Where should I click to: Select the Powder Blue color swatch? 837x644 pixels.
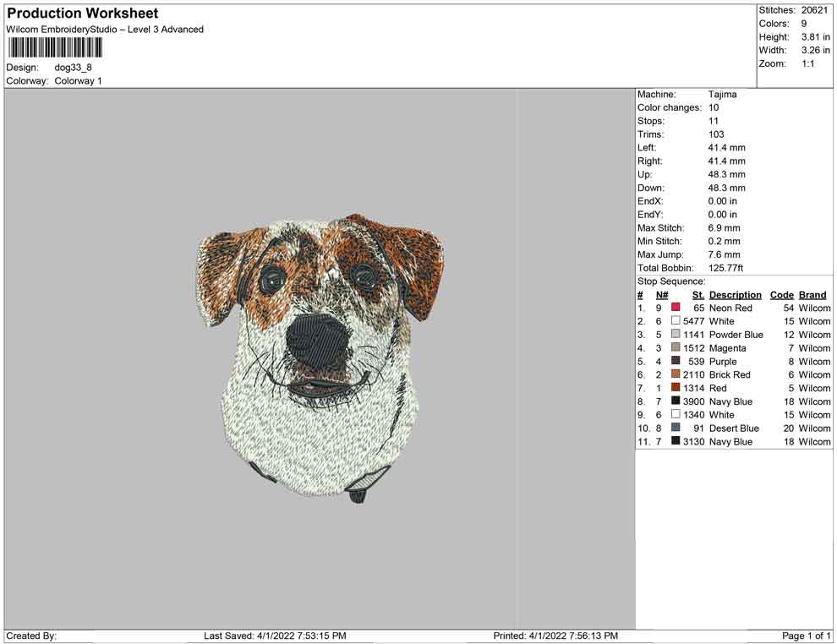[x=676, y=335]
